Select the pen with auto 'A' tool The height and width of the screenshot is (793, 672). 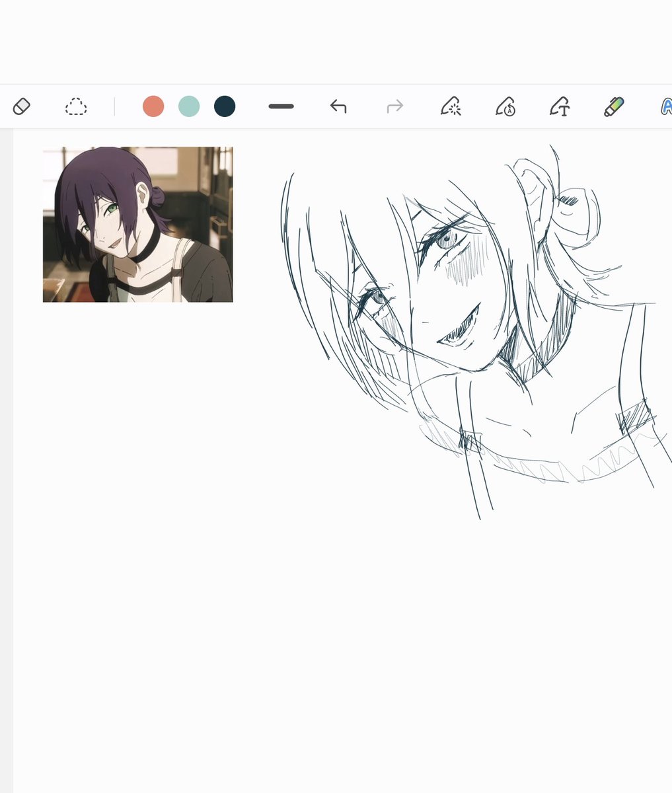(x=505, y=106)
